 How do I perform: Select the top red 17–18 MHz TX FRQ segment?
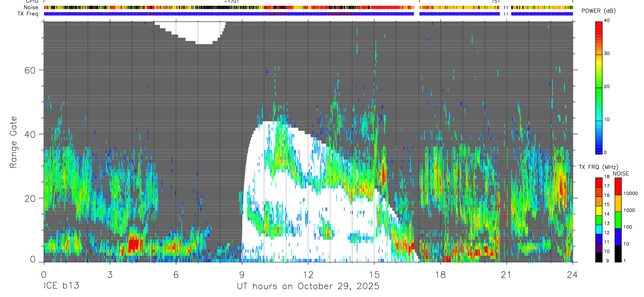[598, 182]
